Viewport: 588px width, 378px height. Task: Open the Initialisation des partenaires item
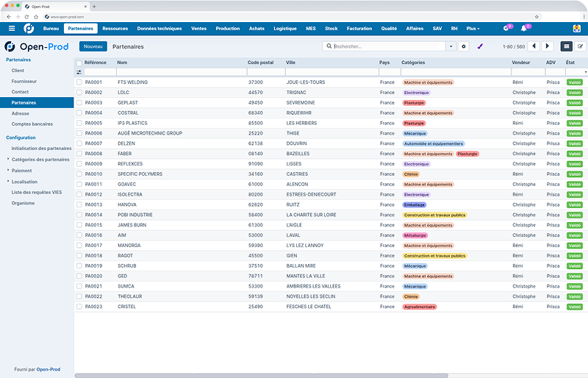click(x=41, y=149)
